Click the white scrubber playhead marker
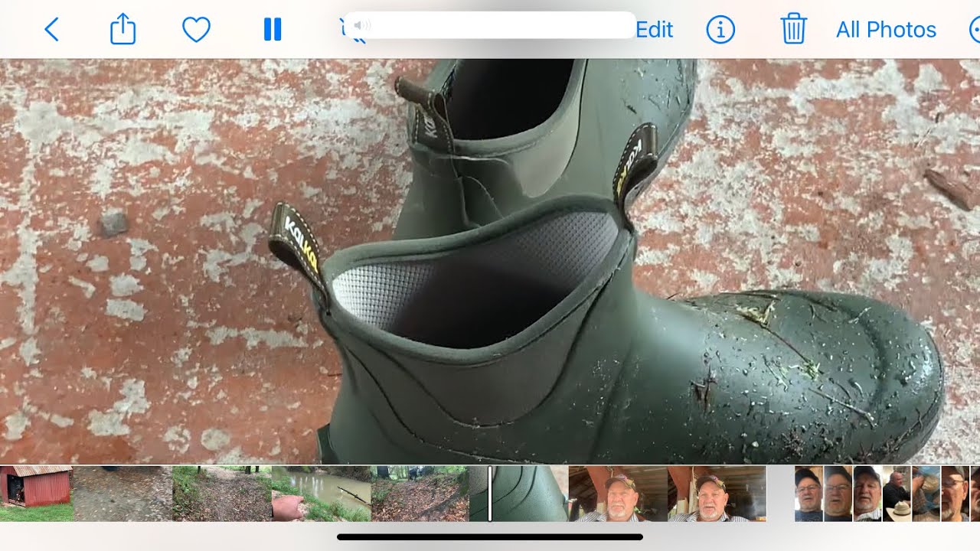Screen dimensions: 980x551 pyautogui.click(x=490, y=494)
